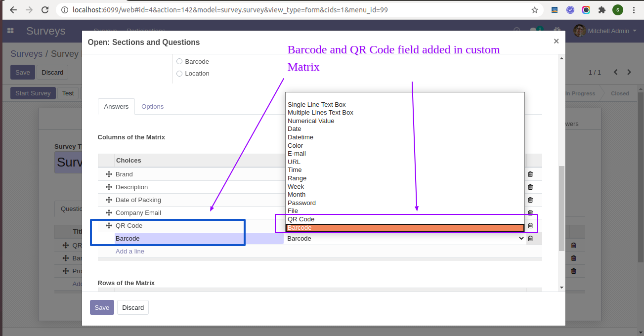Click the Barcode choice text field

point(198,239)
